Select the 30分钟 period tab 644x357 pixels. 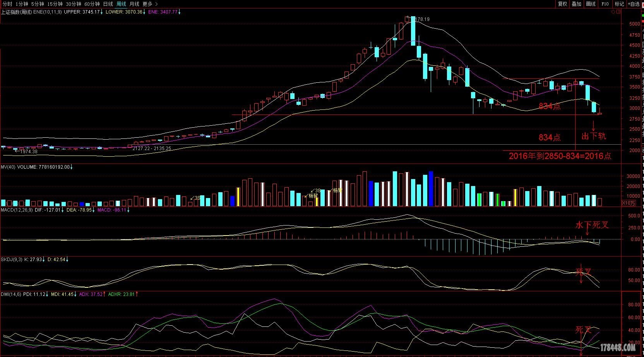click(x=74, y=4)
